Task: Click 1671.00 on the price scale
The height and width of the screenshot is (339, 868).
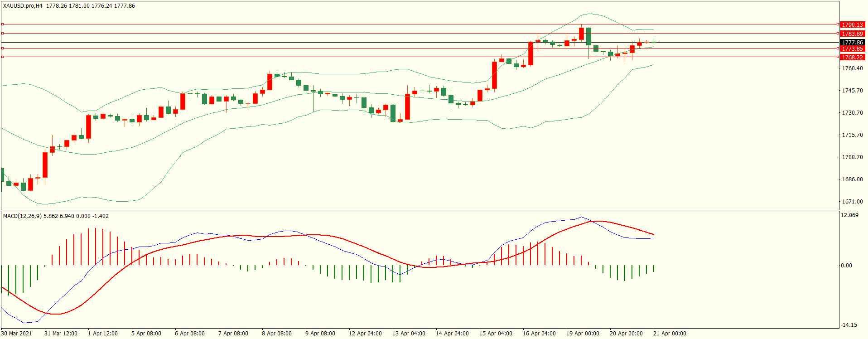Action: pos(852,202)
